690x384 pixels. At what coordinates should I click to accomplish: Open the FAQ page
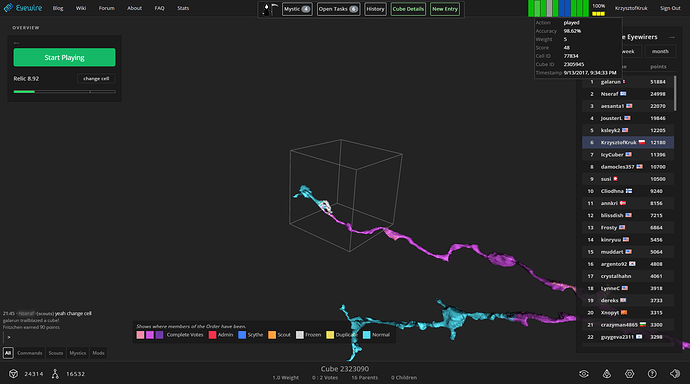(x=159, y=8)
